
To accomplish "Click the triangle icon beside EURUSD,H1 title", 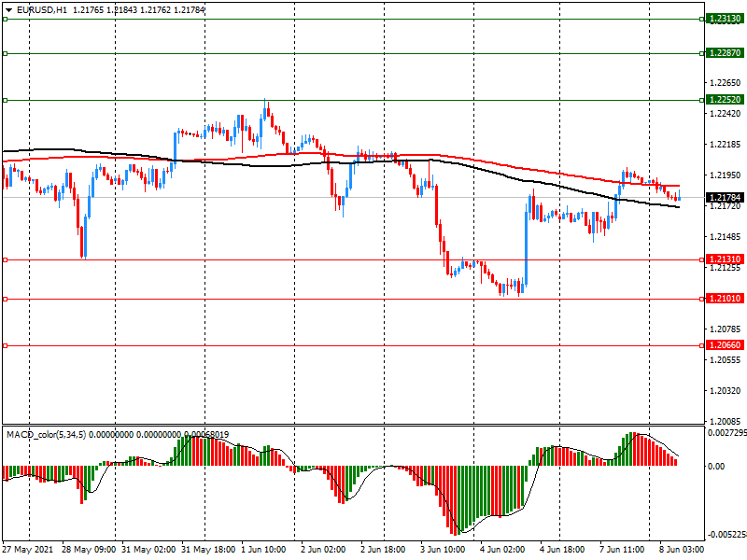I will 8,9.
